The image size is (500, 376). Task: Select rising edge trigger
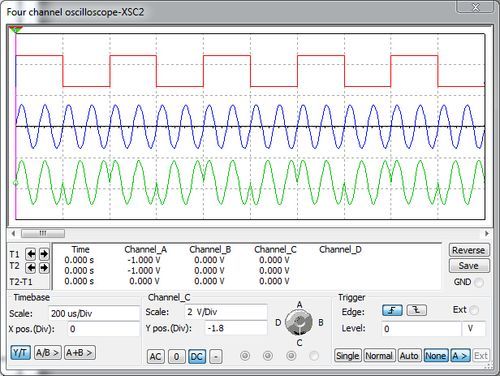pyautogui.click(x=392, y=310)
